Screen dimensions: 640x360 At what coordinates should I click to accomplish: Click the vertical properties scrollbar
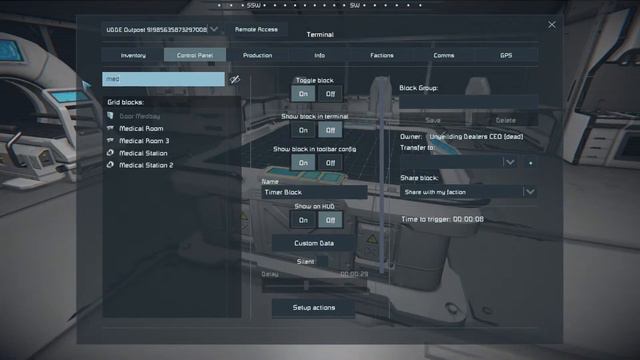[x=382, y=176]
